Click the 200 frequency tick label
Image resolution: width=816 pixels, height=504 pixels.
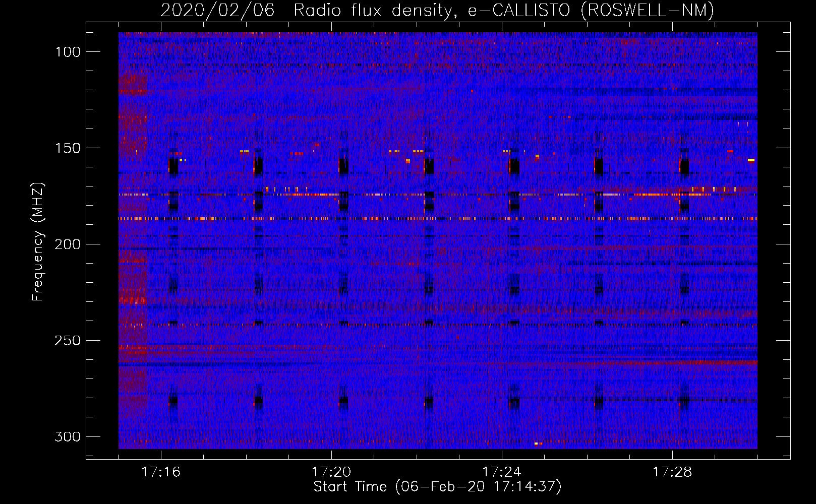point(67,244)
